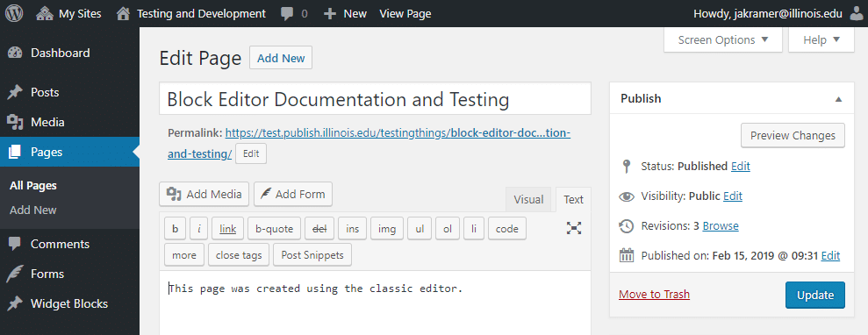868x335 pixels.
Task: Collapse the Publish panel with arrow
Action: click(838, 99)
